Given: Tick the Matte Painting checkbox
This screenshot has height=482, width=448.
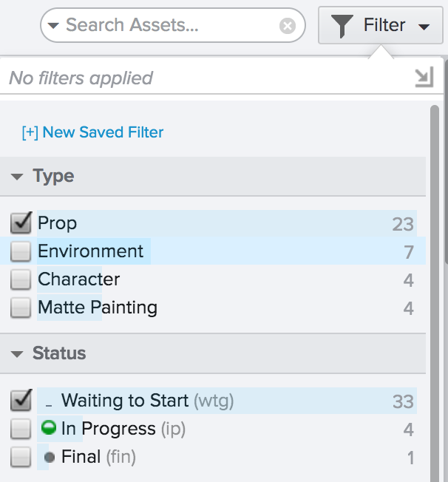Looking at the screenshot, I should pos(21,308).
